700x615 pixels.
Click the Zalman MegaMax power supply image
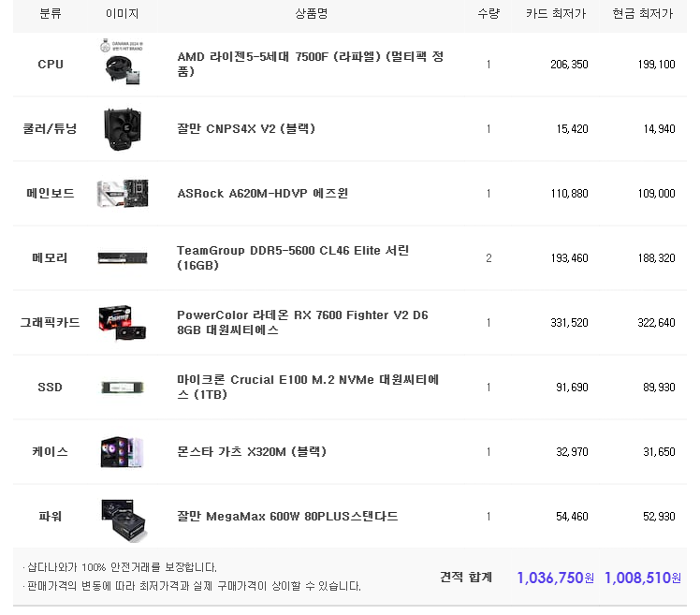122,517
